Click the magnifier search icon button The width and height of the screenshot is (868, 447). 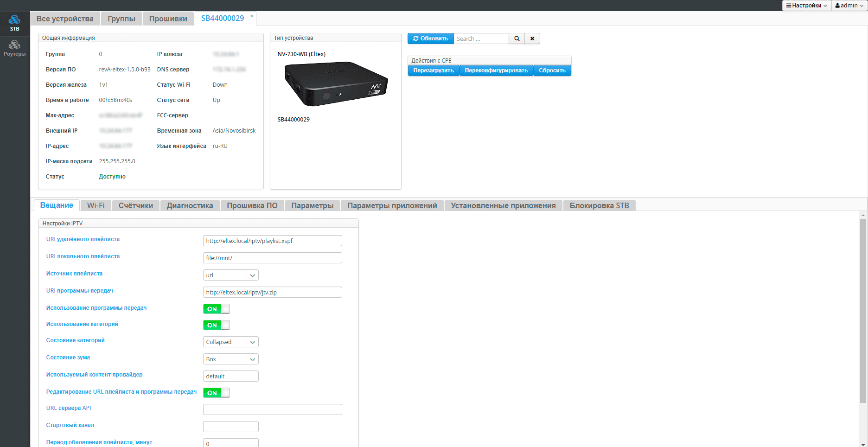[517, 38]
